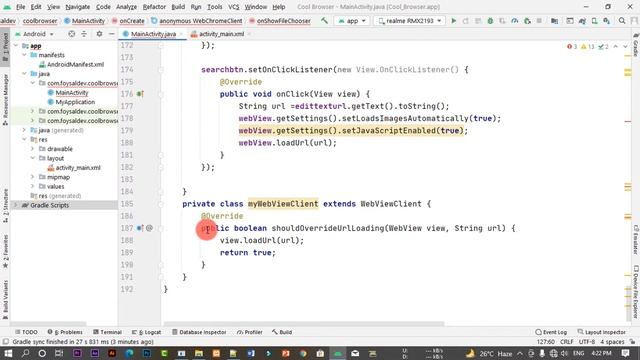Click Attach Debugger to Android Process icon

click(527, 21)
